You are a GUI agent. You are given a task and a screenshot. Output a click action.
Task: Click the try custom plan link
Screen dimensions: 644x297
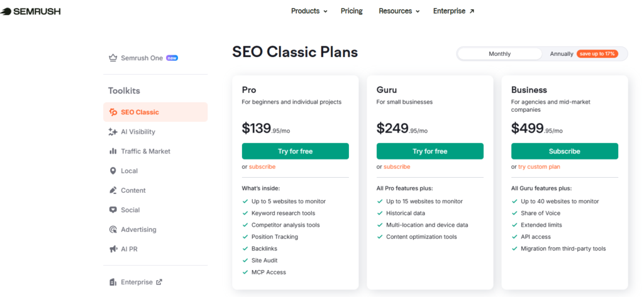pos(539,167)
